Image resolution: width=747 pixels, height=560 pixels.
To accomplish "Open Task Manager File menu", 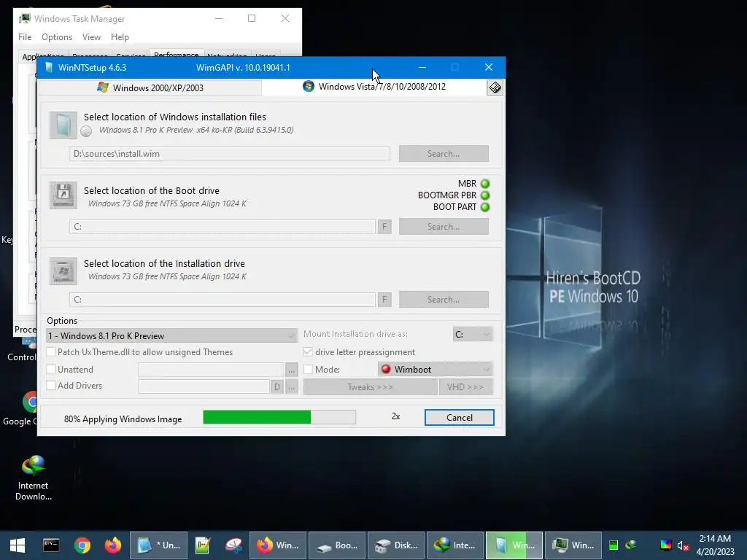I will click(25, 37).
